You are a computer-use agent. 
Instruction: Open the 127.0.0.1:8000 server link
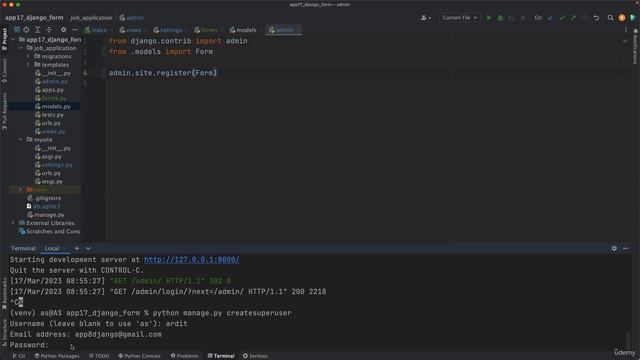191,260
